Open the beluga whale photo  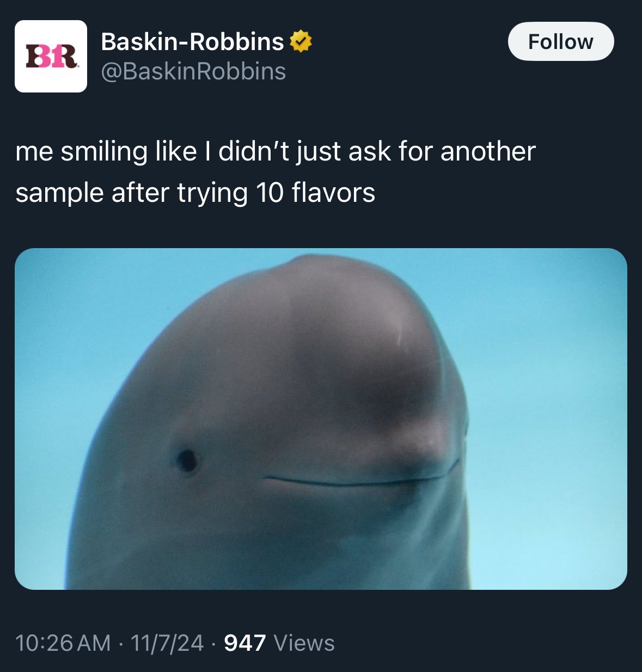tap(321, 418)
